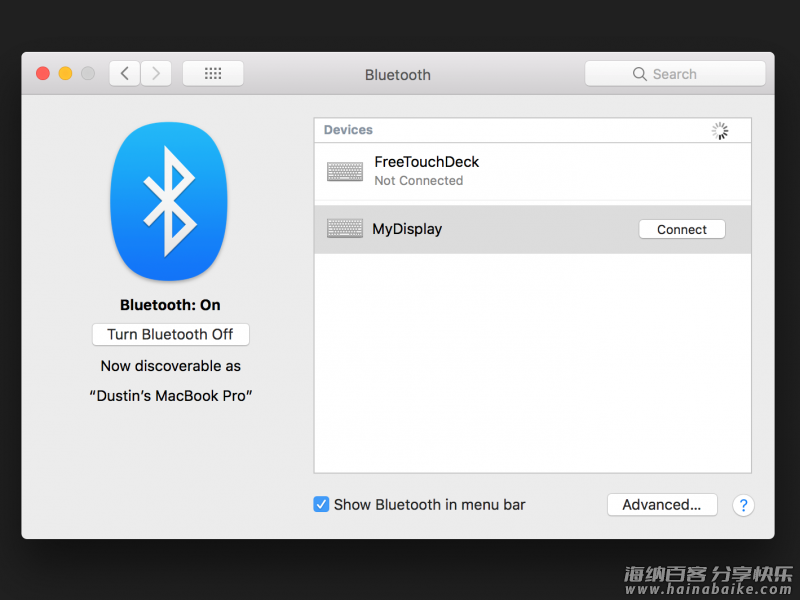
Task: Open the Advanced... settings
Action: 662,505
